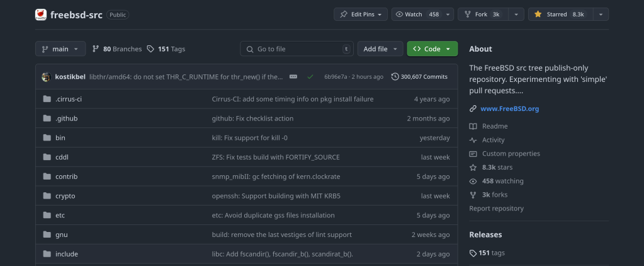Click the green check commit status icon

(310, 77)
